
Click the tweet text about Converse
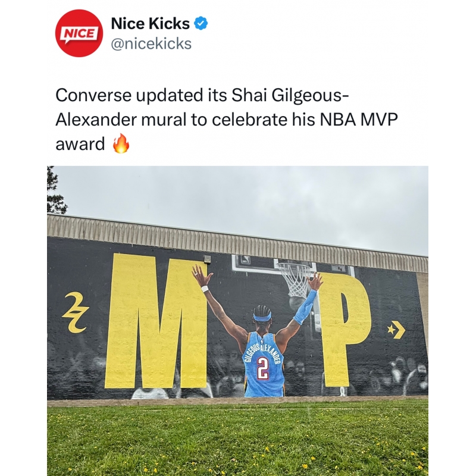point(226,119)
